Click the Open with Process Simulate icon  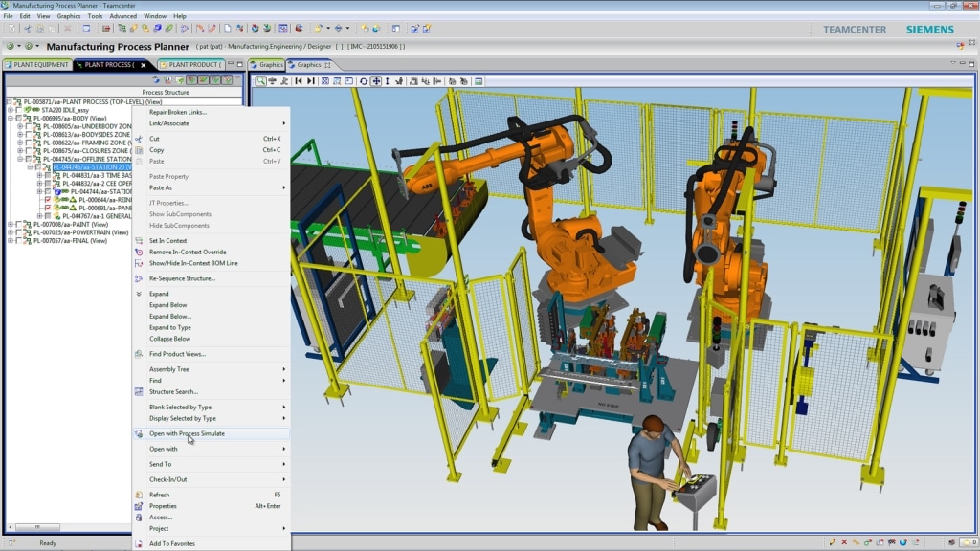pyautogui.click(x=139, y=433)
